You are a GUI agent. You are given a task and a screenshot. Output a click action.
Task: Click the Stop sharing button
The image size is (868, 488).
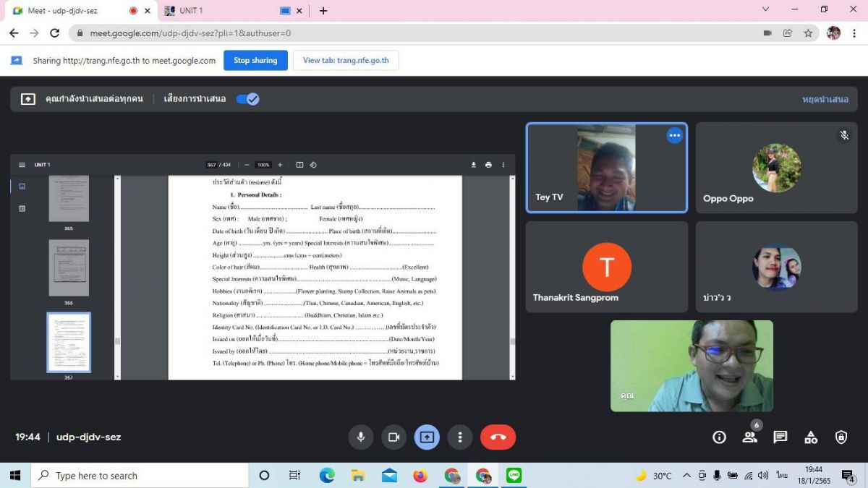pyautogui.click(x=255, y=61)
